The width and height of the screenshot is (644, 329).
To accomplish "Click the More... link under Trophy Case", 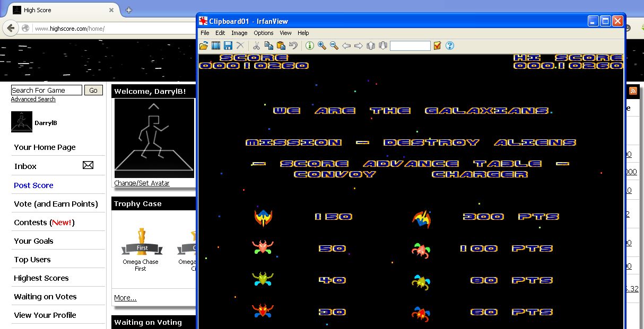I will pyautogui.click(x=125, y=298).
